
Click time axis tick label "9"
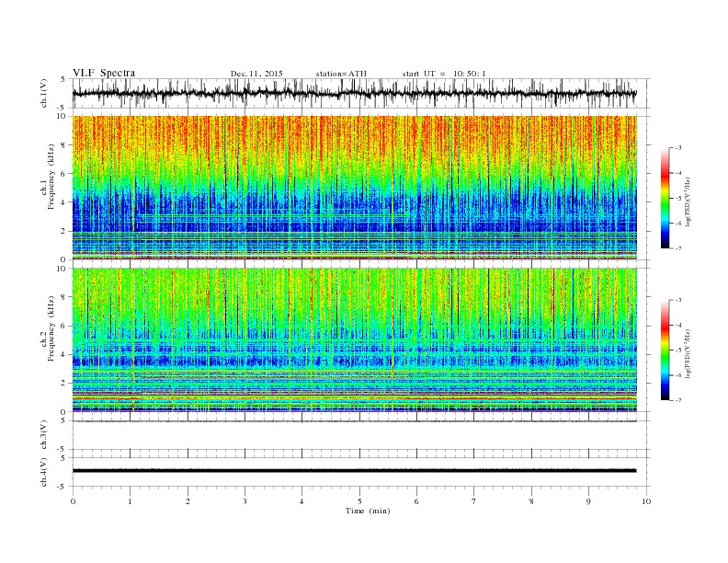click(588, 501)
